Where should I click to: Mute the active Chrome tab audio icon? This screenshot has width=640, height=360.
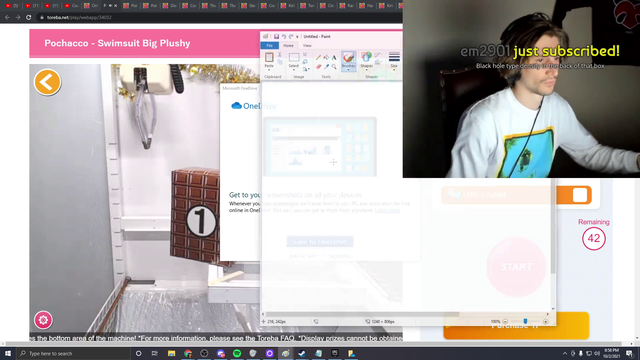pyautogui.click(x=110, y=6)
